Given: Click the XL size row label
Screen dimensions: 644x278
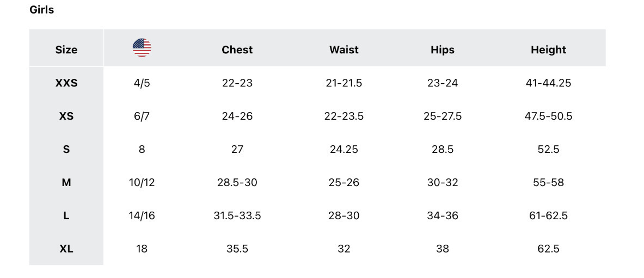Looking at the screenshot, I should click(66, 249).
